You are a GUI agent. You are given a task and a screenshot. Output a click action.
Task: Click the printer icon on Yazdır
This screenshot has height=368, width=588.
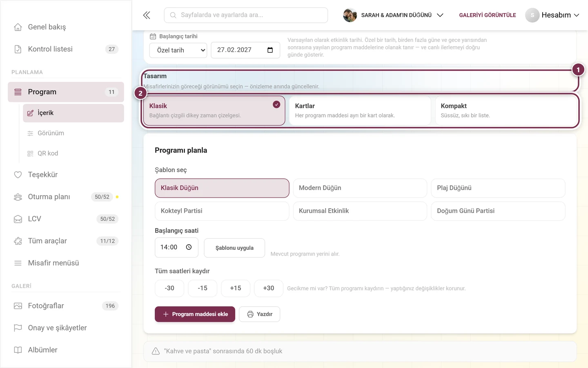(250, 314)
